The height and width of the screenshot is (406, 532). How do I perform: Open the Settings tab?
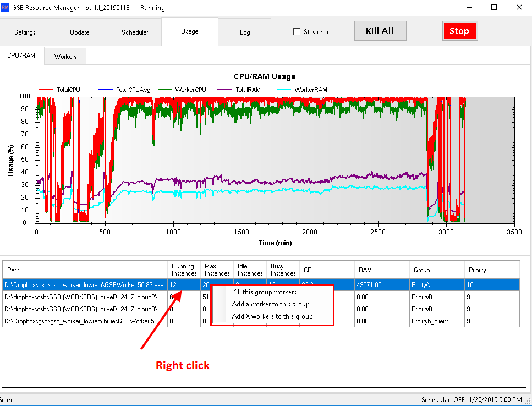pyautogui.click(x=25, y=32)
